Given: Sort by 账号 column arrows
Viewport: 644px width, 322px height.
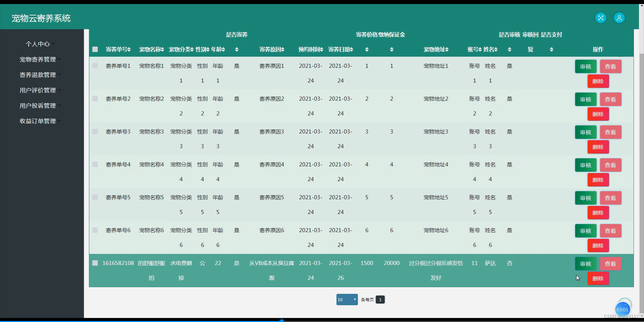Looking at the screenshot, I should (480, 50).
